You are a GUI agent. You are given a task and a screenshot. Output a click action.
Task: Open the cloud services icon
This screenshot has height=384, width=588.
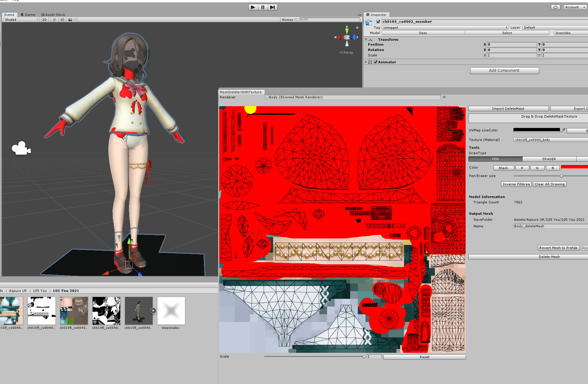tap(555, 7)
